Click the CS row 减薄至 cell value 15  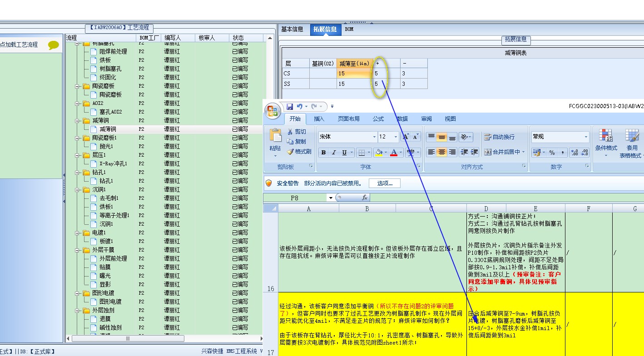pos(355,73)
